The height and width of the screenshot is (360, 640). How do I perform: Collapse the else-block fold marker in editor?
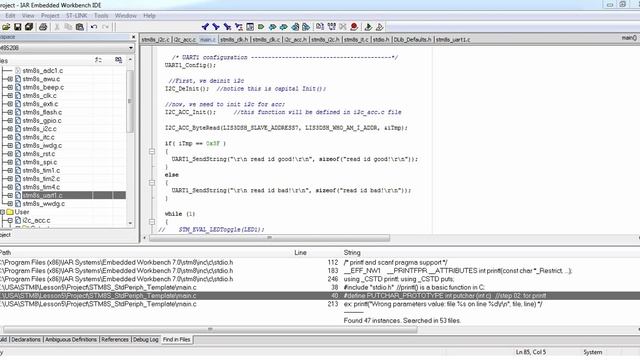pyautogui.click(x=152, y=183)
